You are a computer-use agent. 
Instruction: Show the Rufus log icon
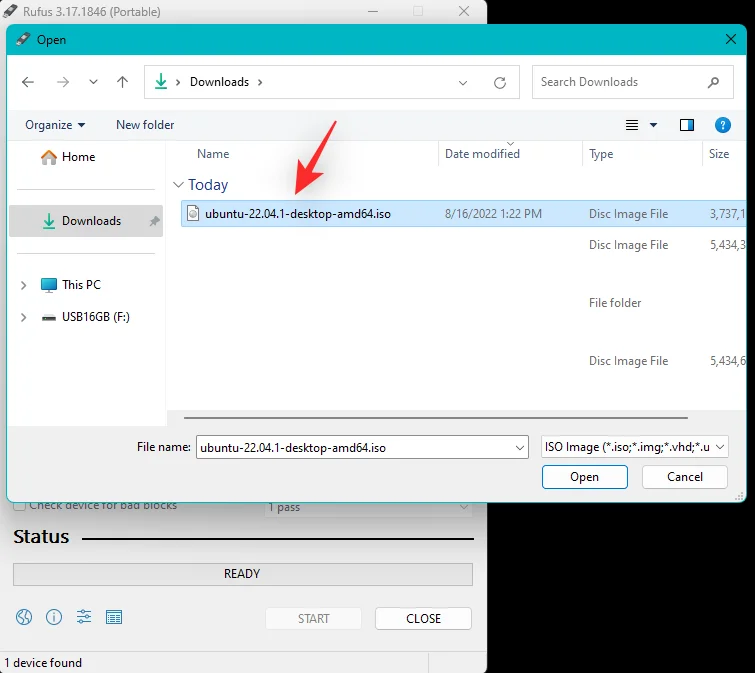(114, 617)
